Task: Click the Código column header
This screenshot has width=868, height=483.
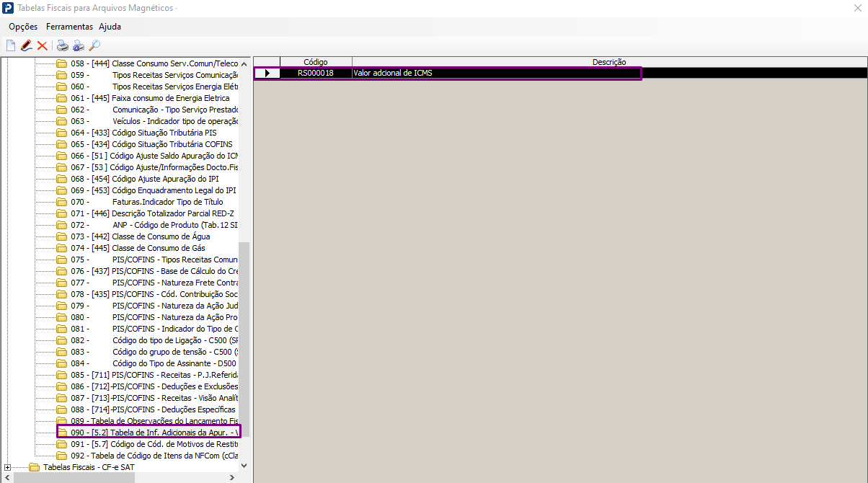Action: coord(316,62)
